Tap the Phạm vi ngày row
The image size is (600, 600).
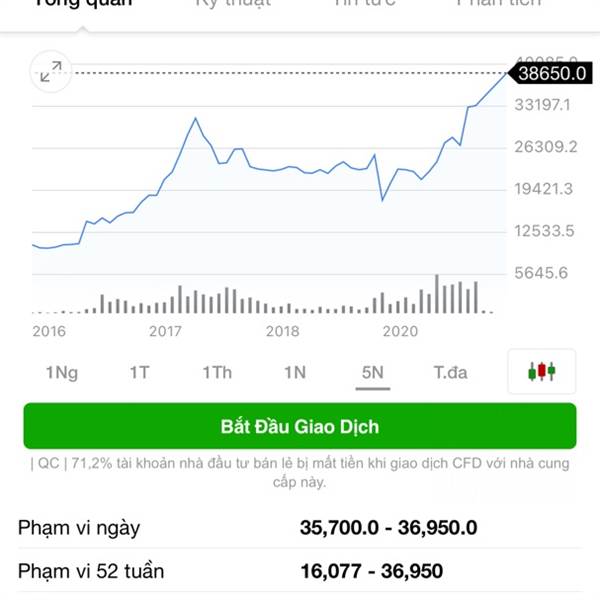click(x=300, y=528)
